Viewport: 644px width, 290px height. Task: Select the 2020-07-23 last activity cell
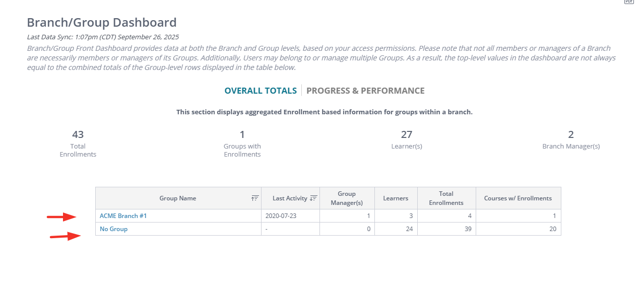click(x=281, y=216)
